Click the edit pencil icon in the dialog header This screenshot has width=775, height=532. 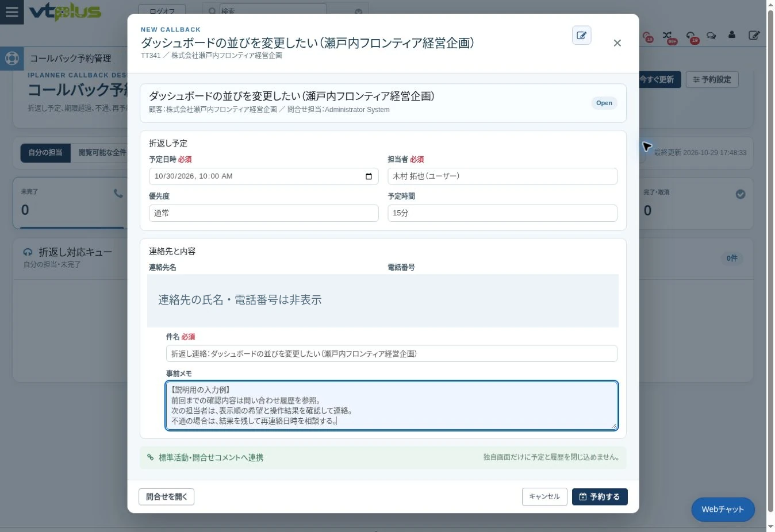[582, 36]
